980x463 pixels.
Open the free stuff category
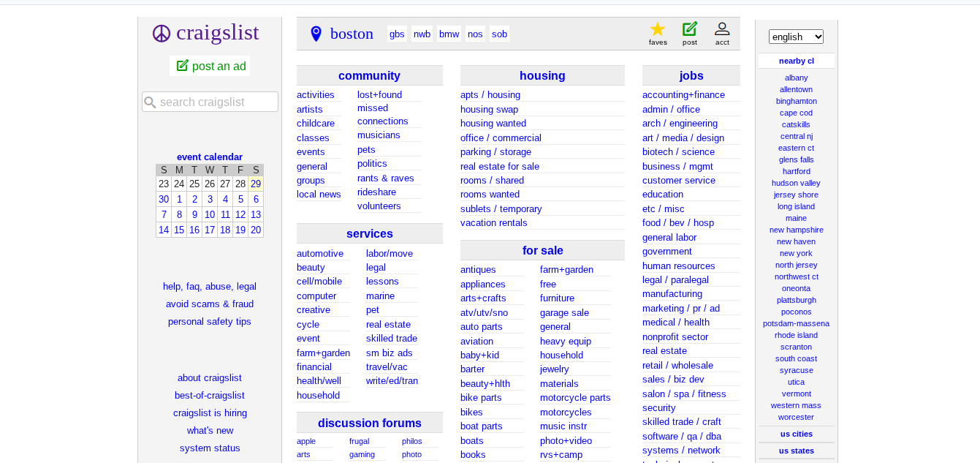[x=548, y=284]
